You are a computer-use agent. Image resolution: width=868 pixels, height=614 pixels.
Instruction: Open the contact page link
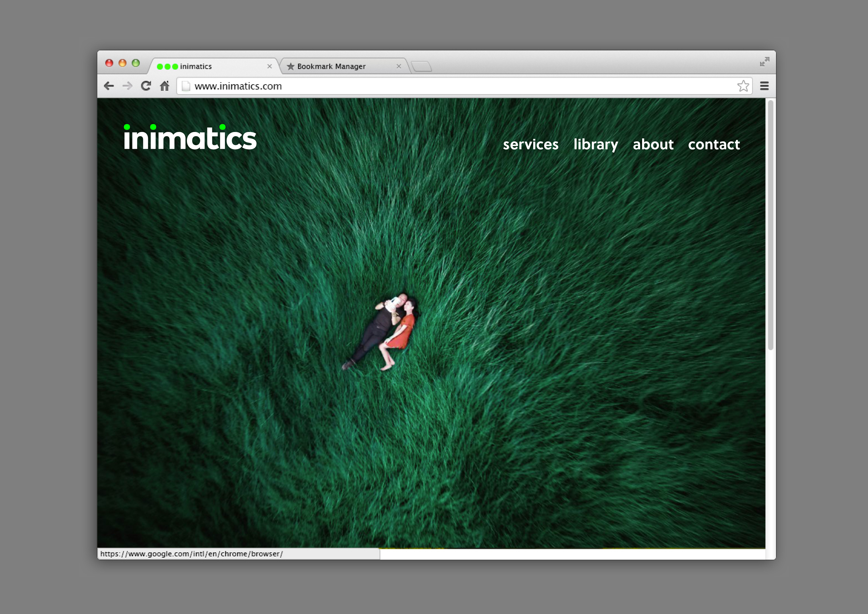[714, 145]
